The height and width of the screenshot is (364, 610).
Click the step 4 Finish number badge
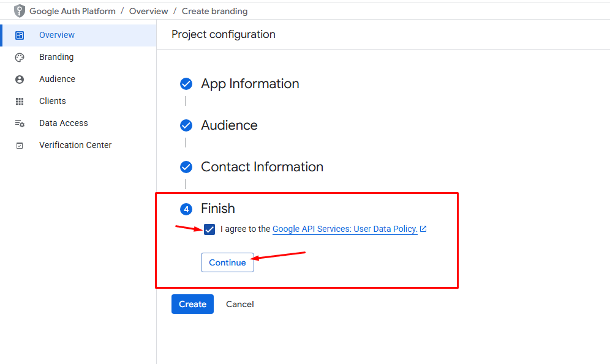[x=186, y=209]
